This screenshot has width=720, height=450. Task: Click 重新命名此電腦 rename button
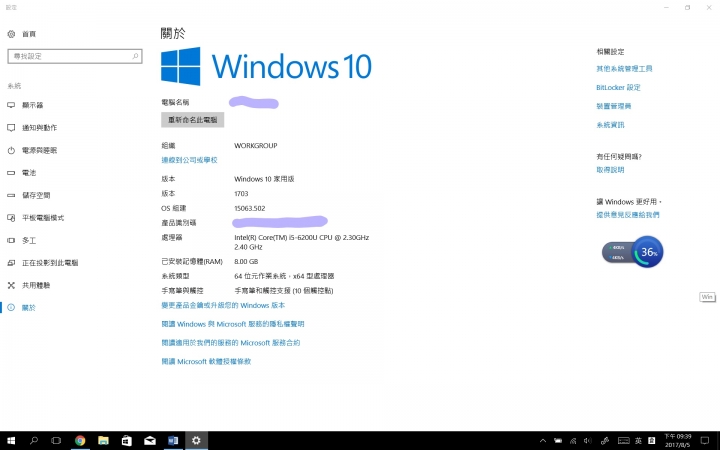pyautogui.click(x=192, y=120)
